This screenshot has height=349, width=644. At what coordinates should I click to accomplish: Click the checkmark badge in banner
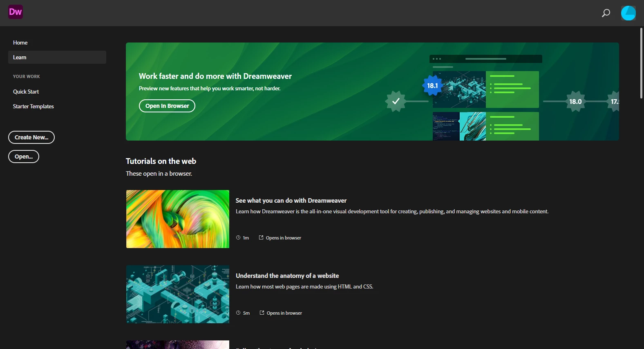click(396, 101)
